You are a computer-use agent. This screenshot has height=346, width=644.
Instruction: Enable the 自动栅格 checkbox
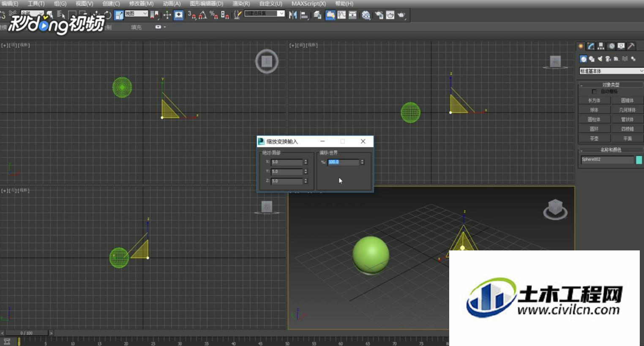point(594,91)
